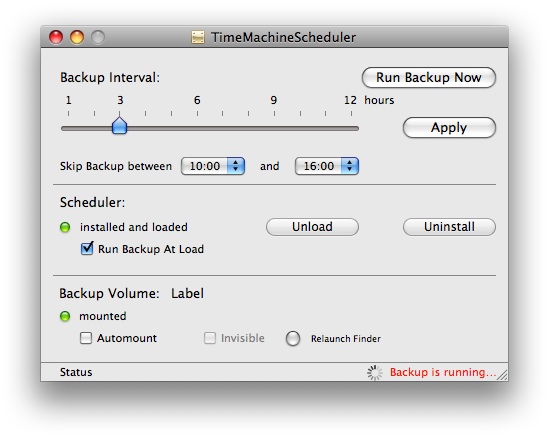Click the Relaunch Finder round button
Image resolution: width=549 pixels, height=437 pixels.
point(293,339)
